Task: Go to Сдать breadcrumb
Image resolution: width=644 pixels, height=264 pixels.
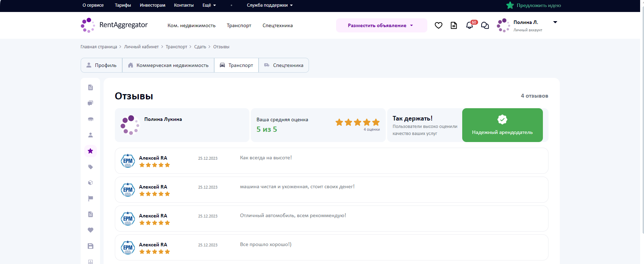Action: point(200,47)
